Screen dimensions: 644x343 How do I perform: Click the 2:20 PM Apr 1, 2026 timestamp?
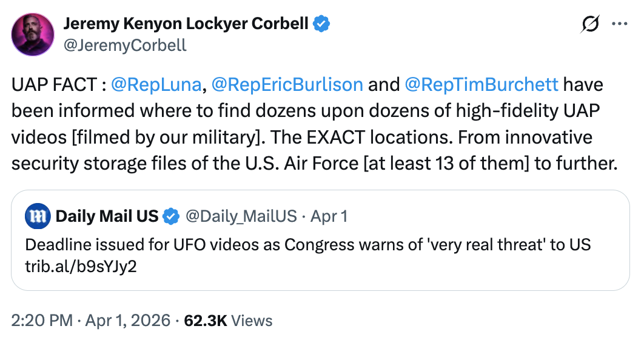click(x=90, y=321)
